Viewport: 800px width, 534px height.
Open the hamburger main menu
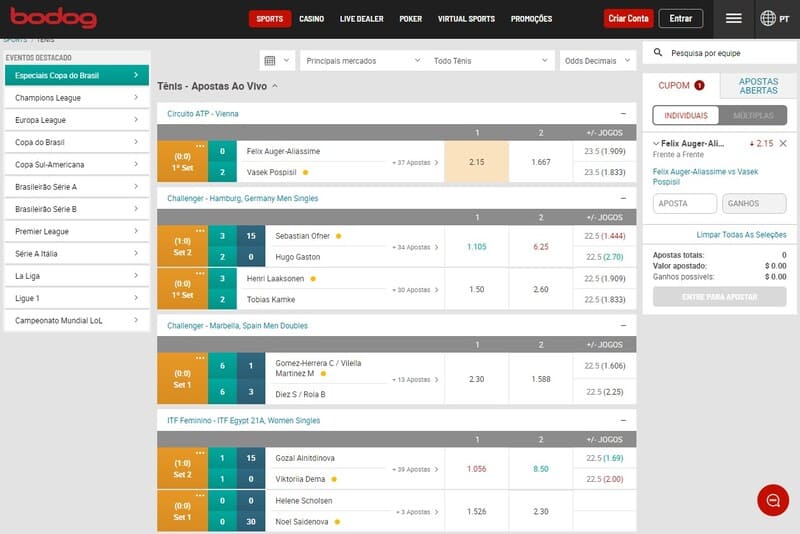[x=734, y=18]
